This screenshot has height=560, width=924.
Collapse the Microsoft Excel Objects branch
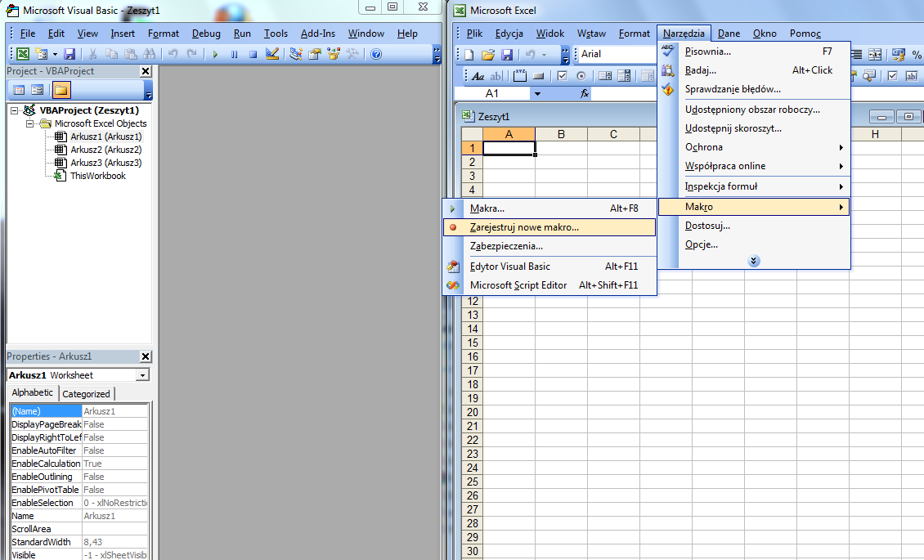click(31, 123)
